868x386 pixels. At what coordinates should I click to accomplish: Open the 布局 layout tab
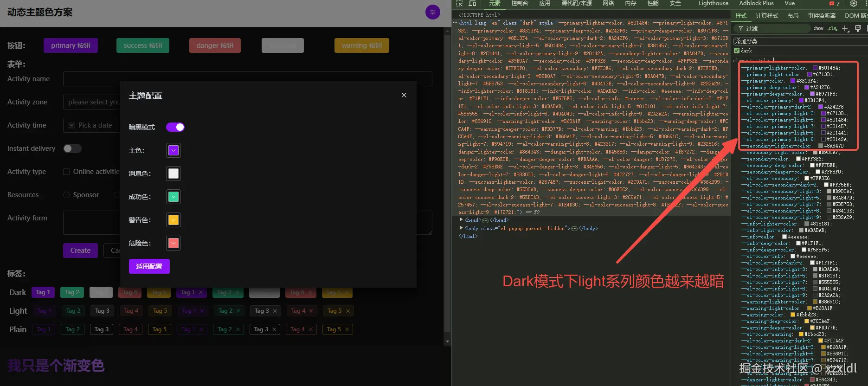click(x=793, y=16)
